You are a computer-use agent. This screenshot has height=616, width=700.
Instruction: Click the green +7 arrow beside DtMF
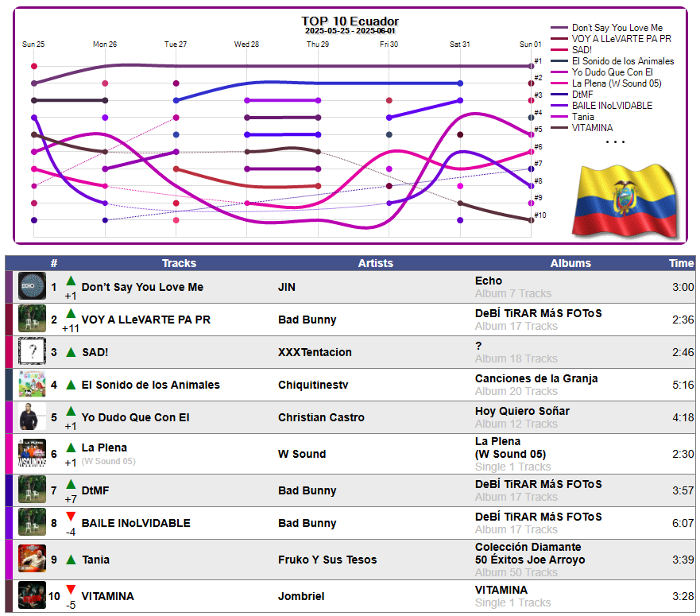71,484
